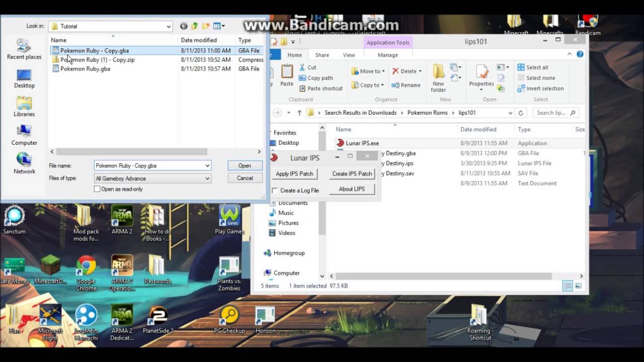Switch Explorer to large icons view
The width and height of the screenshot is (644, 362).
[x=579, y=286]
